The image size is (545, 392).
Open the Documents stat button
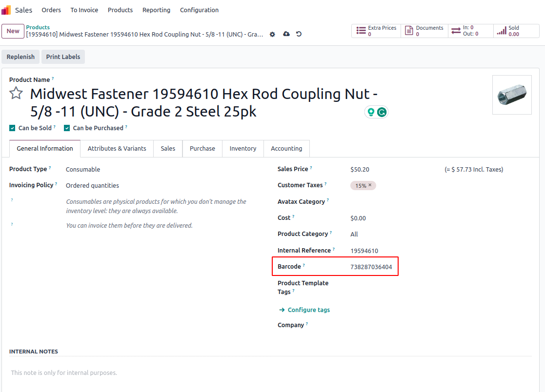click(x=424, y=31)
